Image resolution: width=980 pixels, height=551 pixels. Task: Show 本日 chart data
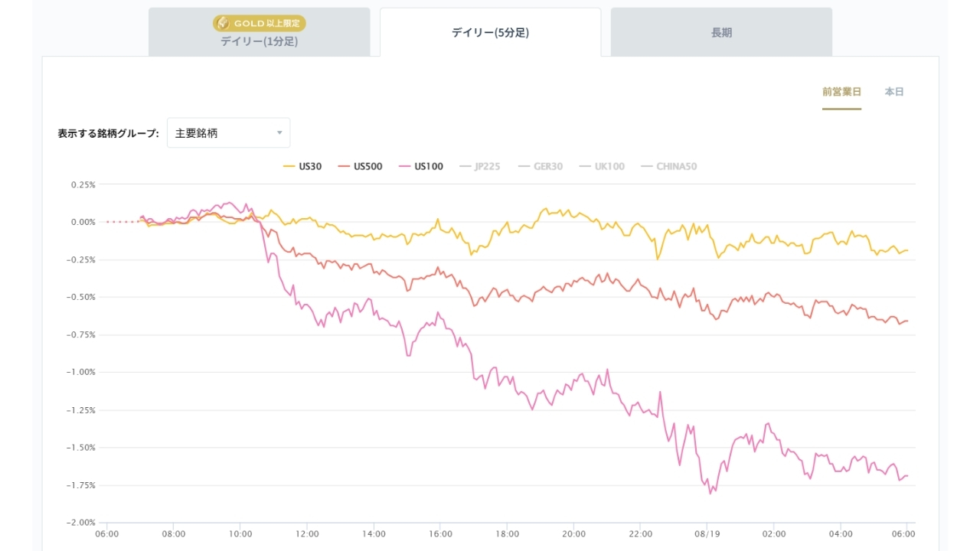coord(894,92)
